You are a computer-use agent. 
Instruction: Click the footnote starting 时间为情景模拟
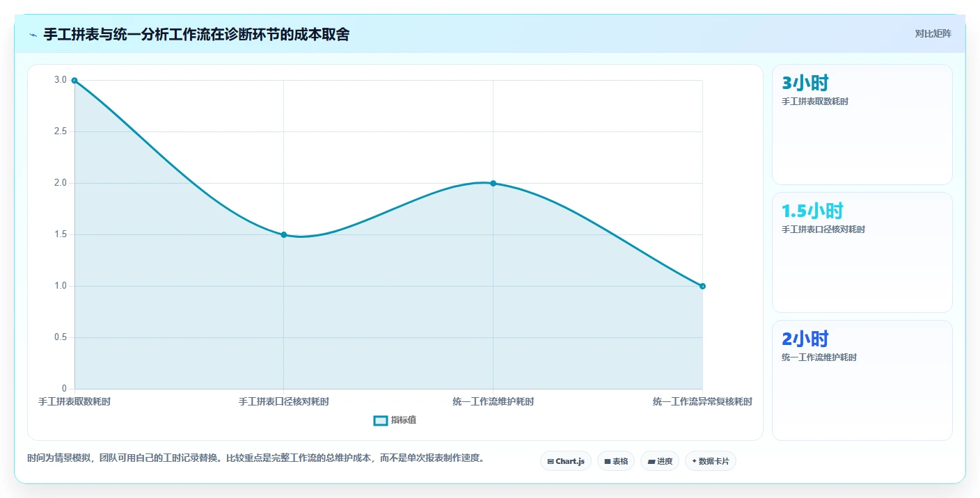click(x=255, y=458)
